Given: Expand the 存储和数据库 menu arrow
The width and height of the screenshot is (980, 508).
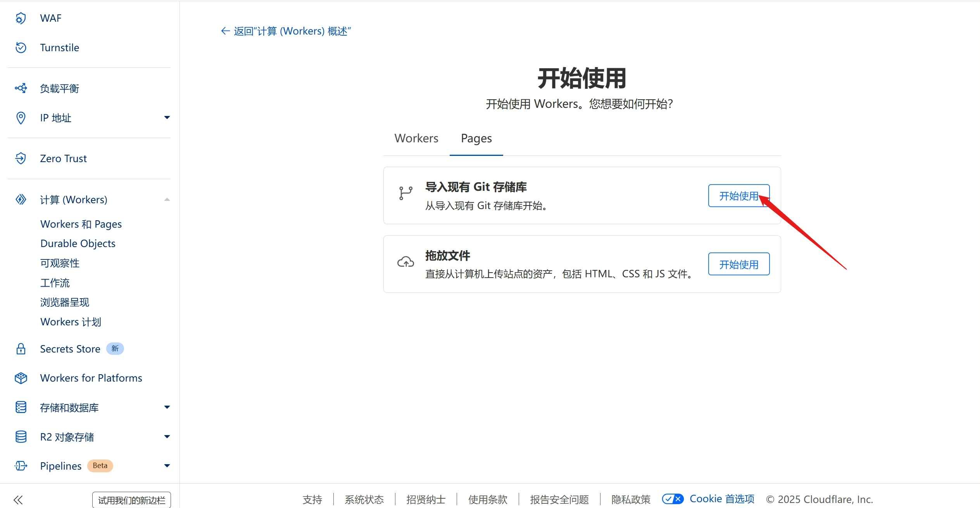Looking at the screenshot, I should (x=167, y=407).
